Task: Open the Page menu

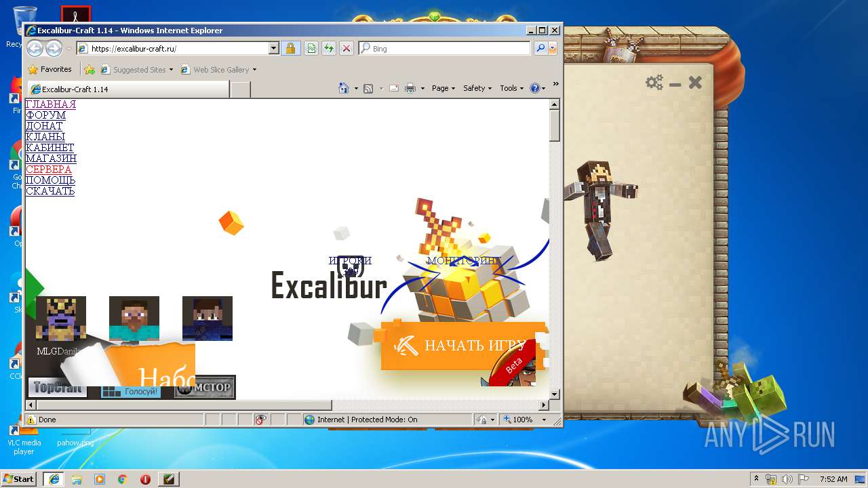Action: (x=443, y=88)
